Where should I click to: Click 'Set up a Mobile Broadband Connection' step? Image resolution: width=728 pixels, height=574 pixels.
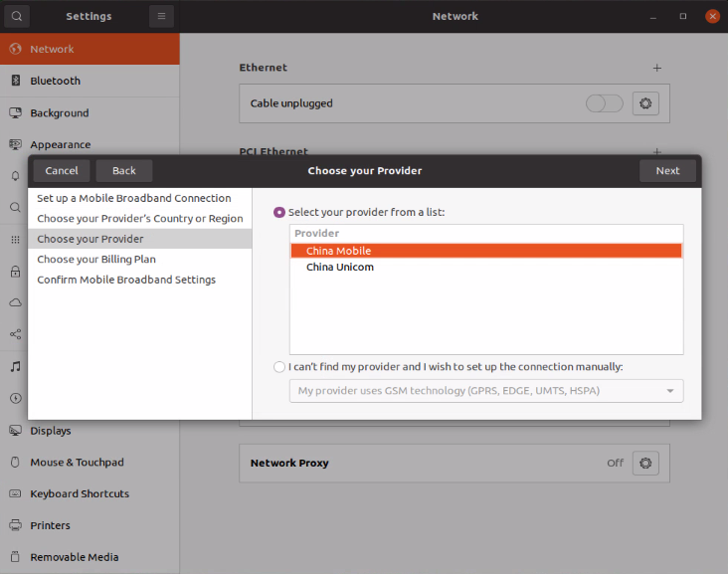point(140,198)
